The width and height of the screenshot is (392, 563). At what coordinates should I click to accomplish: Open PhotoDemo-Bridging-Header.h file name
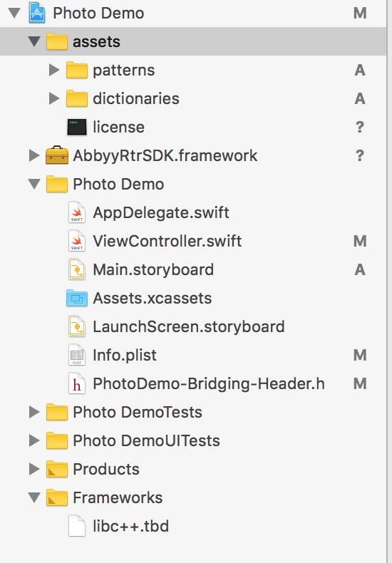coord(209,384)
